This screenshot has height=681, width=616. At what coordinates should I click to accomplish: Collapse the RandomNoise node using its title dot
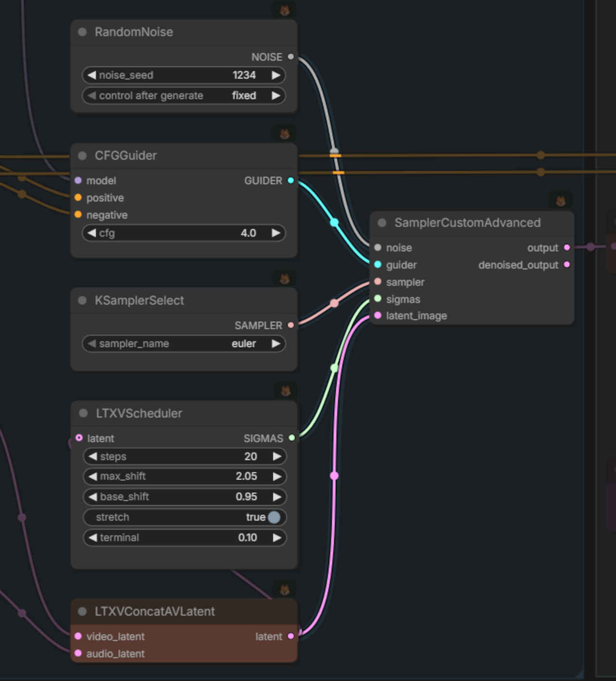pos(82,32)
